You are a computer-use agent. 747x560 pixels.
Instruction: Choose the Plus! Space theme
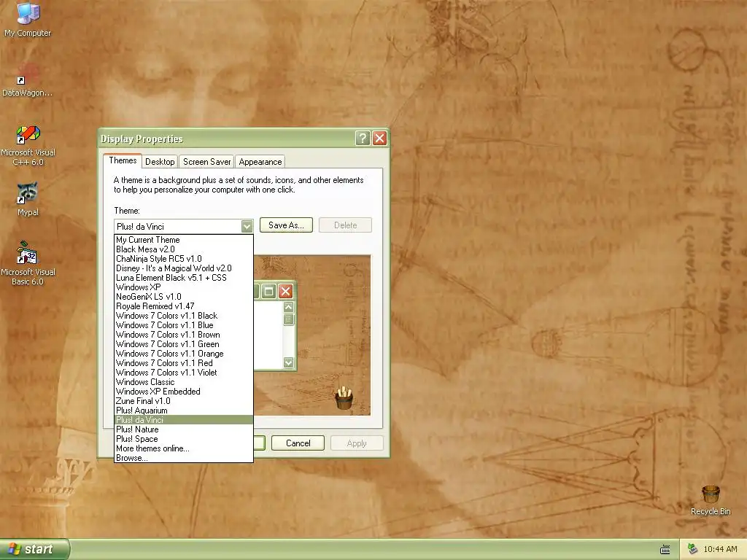pos(184,439)
